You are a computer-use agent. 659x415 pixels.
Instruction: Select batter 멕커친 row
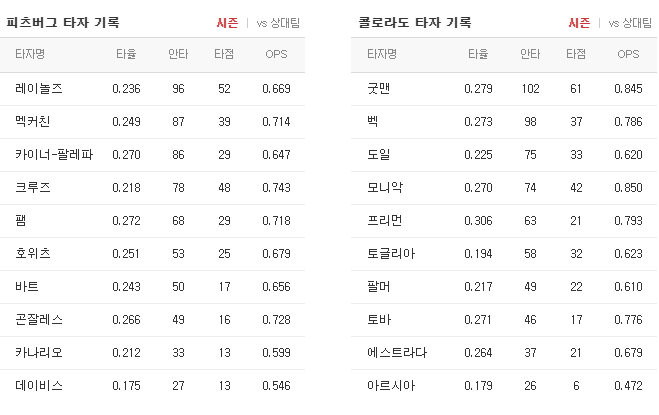click(152, 122)
